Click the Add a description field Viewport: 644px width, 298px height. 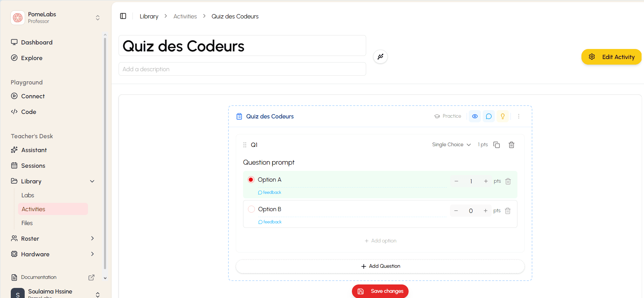click(242, 69)
